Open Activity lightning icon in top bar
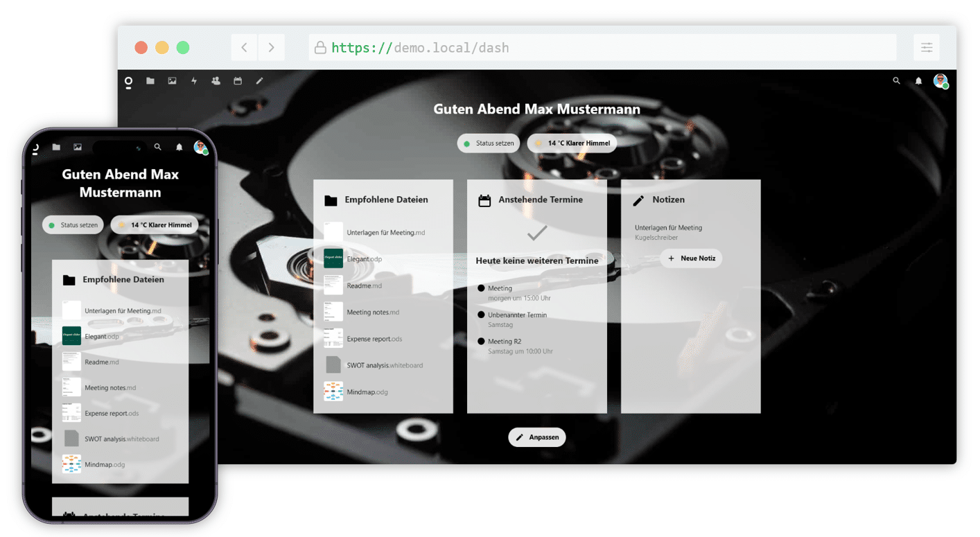980x537 pixels. (194, 81)
